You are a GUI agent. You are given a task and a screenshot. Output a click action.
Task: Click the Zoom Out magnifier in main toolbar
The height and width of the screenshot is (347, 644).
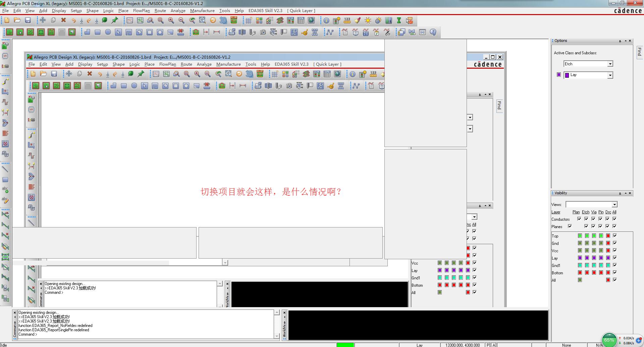point(181,20)
